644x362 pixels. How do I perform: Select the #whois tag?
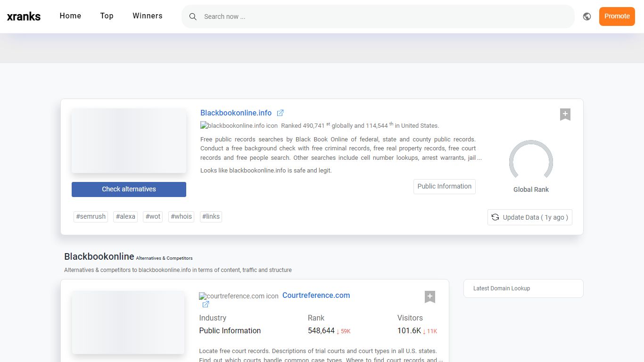[181, 217]
